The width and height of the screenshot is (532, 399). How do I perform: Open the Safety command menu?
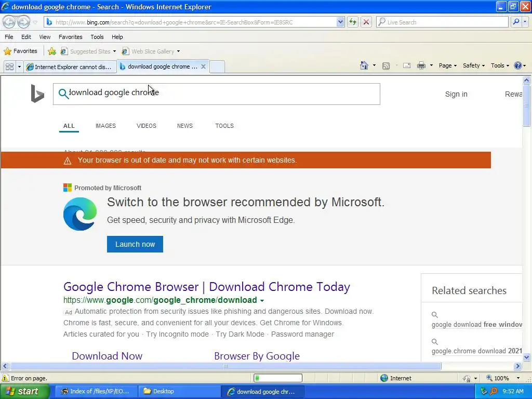click(x=474, y=65)
